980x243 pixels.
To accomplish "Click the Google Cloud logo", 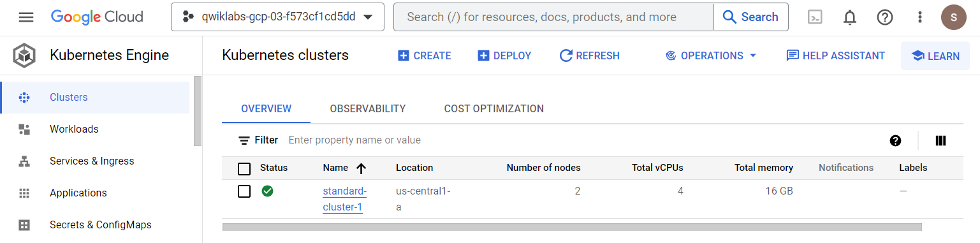I will click(x=97, y=17).
